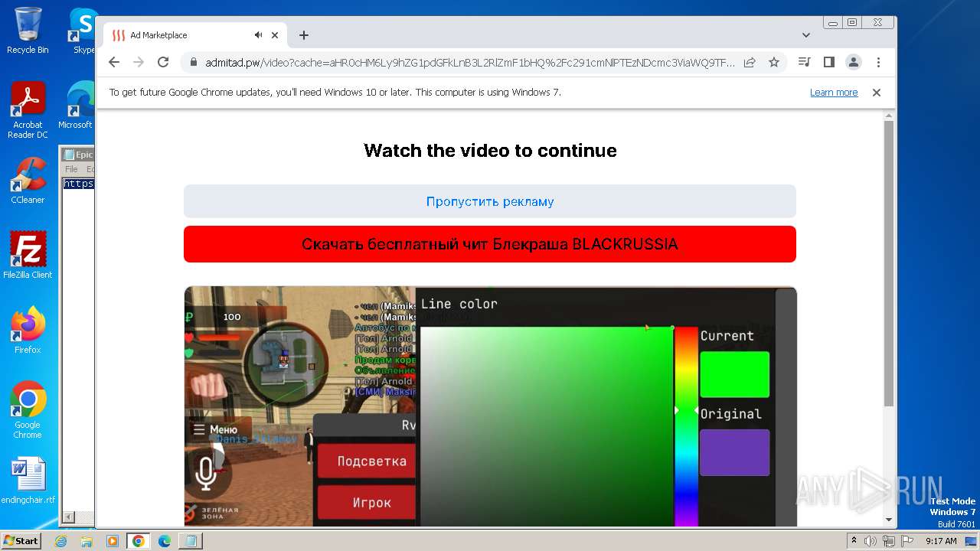Screen dimensions: 980x551
Task: Open the Chrome profile avatar
Action: 854,63
